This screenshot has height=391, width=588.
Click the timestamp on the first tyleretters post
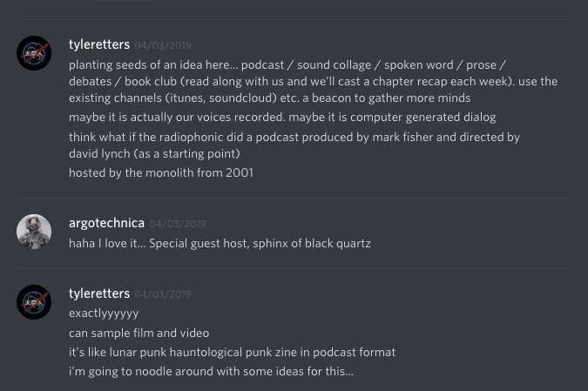pos(163,45)
